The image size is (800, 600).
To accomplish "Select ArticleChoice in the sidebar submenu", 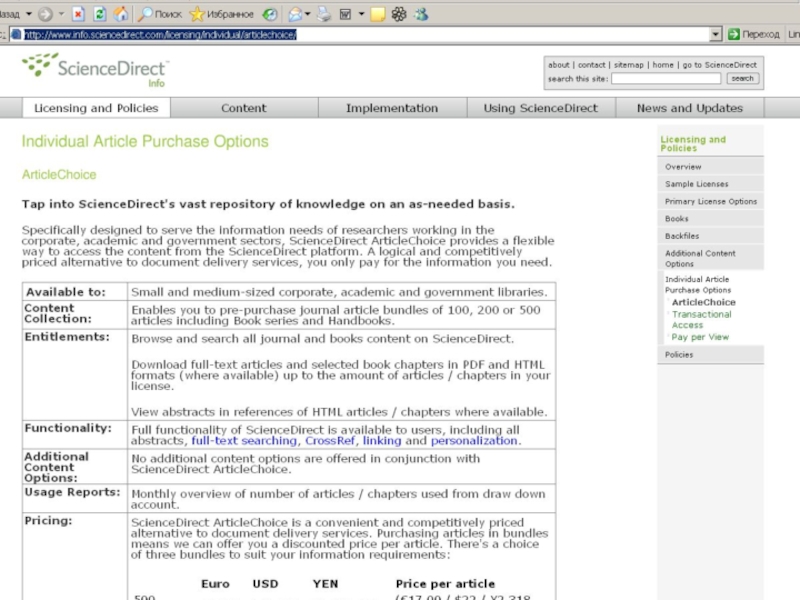I will [704, 302].
